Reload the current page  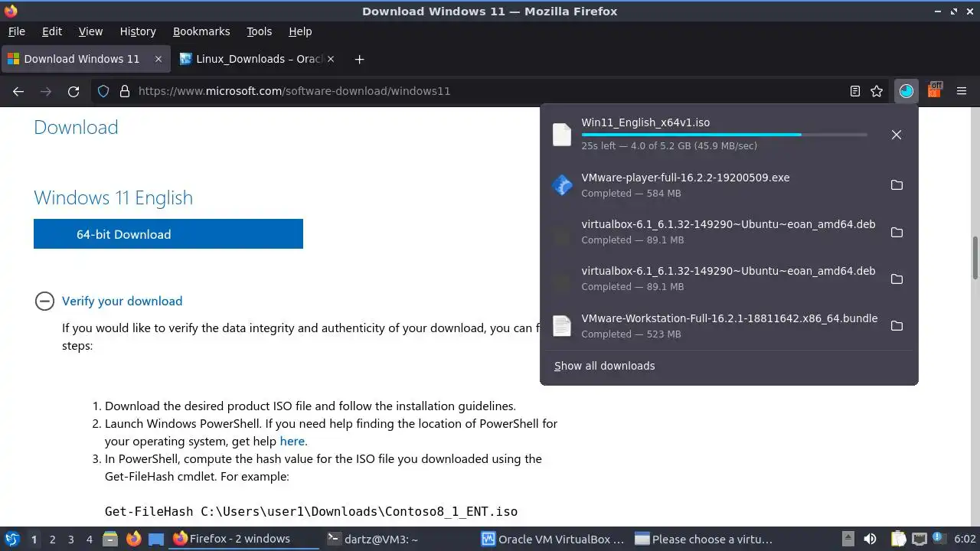point(73,91)
